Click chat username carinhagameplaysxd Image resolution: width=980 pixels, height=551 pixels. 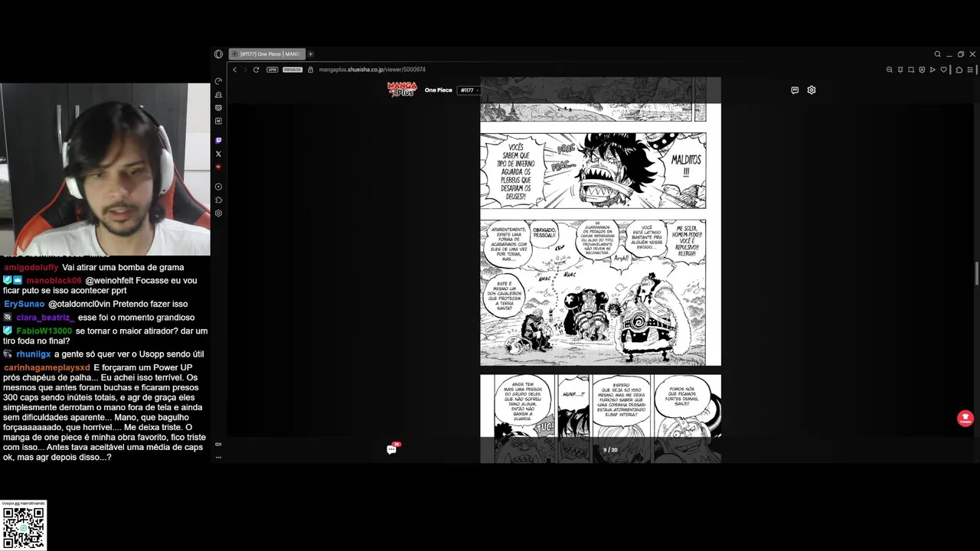tap(47, 368)
